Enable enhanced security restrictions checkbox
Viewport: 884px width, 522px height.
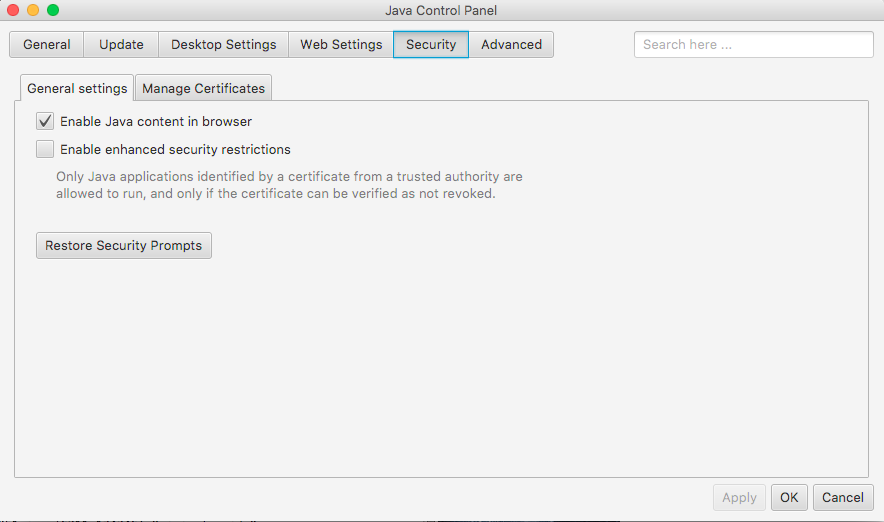[x=45, y=150]
